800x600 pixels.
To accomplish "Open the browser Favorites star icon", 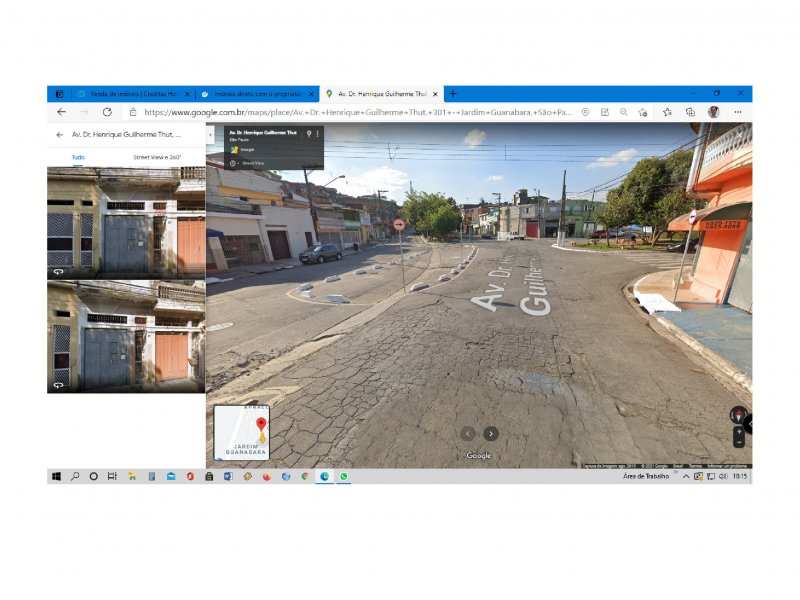I will (667, 112).
